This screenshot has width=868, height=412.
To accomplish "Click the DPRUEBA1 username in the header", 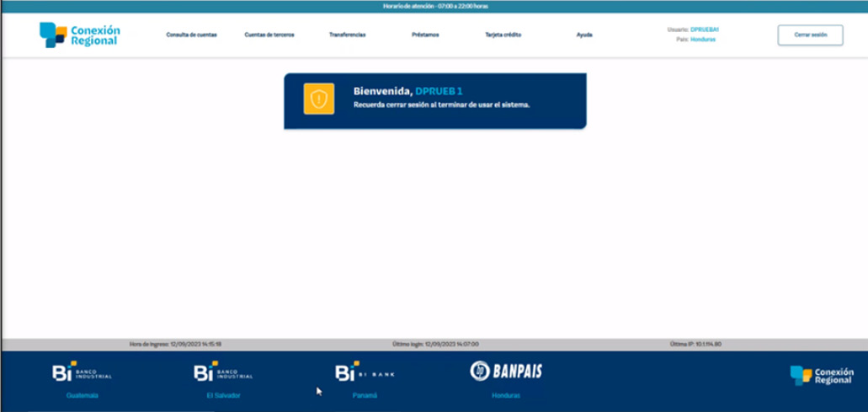I will pos(705,29).
